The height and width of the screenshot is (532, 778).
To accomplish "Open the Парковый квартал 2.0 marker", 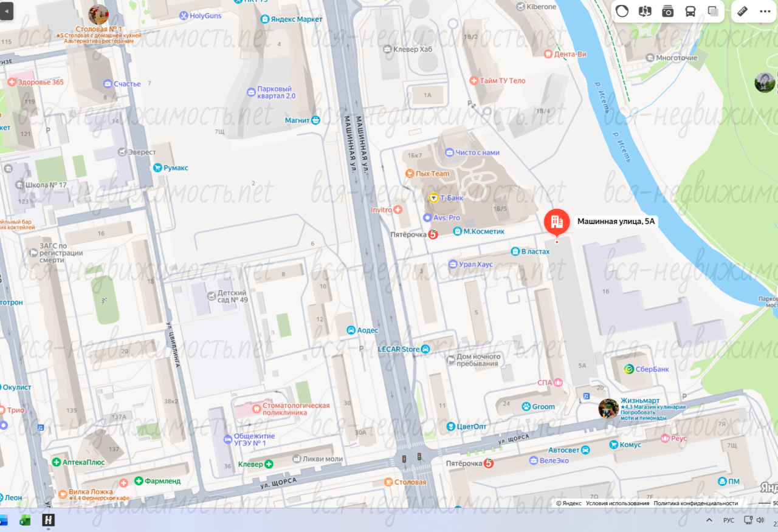I will pos(251,92).
